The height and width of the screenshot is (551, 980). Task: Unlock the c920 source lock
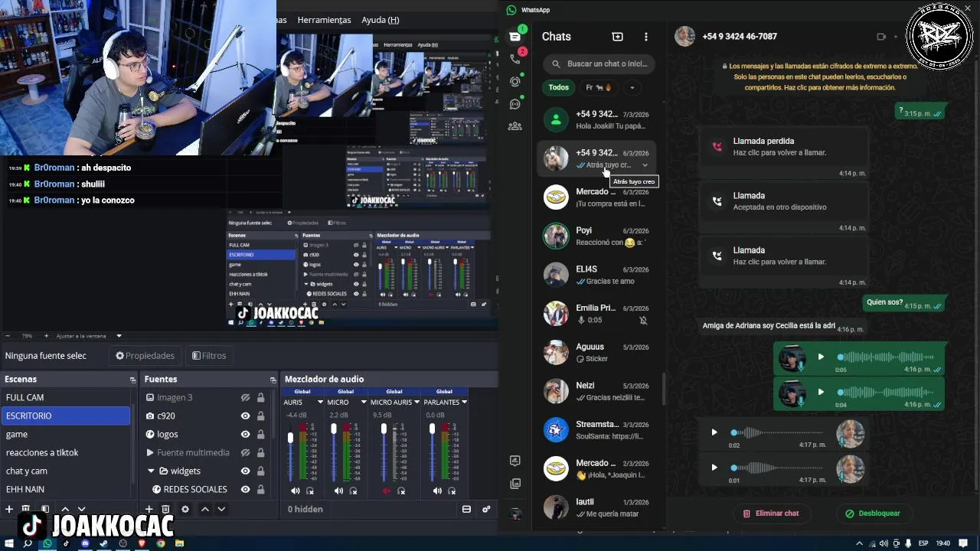pos(260,416)
